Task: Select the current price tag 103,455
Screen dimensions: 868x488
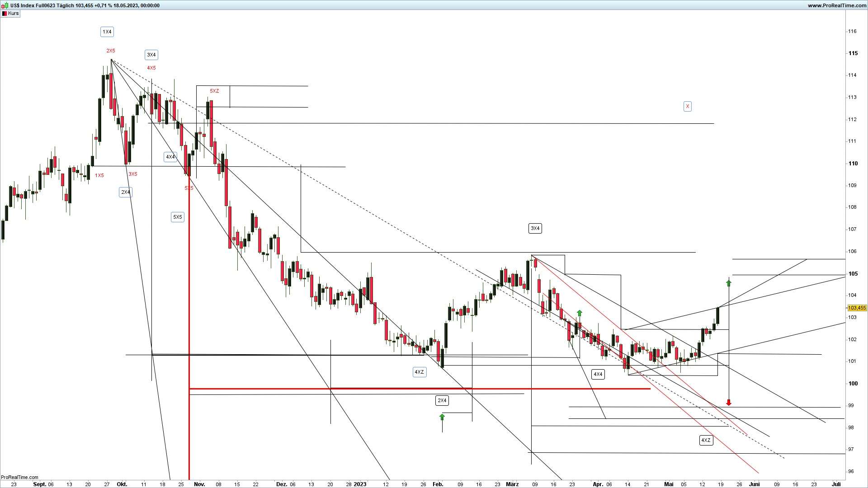Action: click(857, 308)
